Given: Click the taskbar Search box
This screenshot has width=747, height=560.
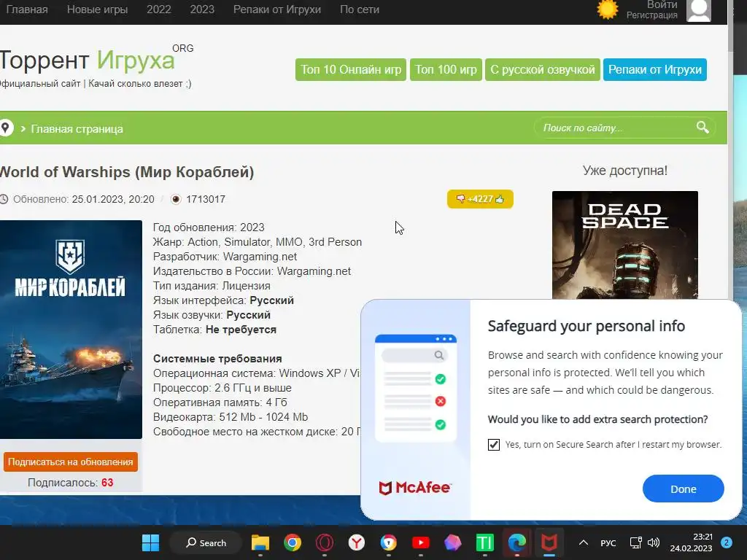Looking at the screenshot, I should point(206,542).
